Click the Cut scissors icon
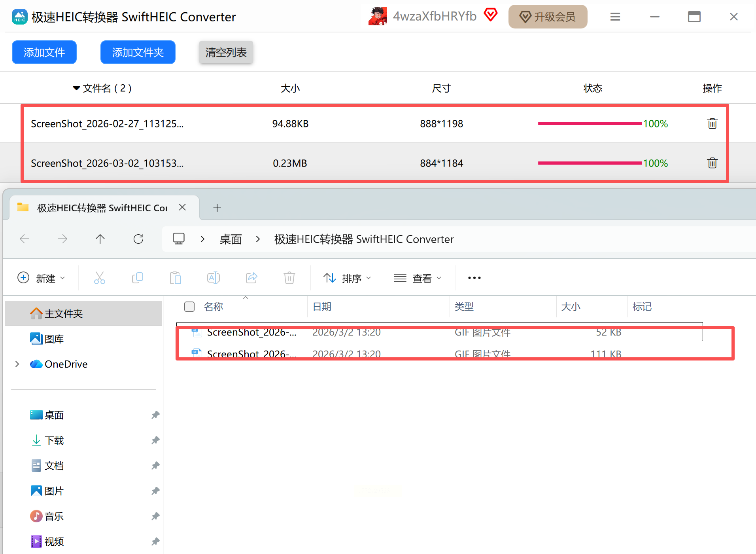The image size is (756, 554). click(99, 278)
